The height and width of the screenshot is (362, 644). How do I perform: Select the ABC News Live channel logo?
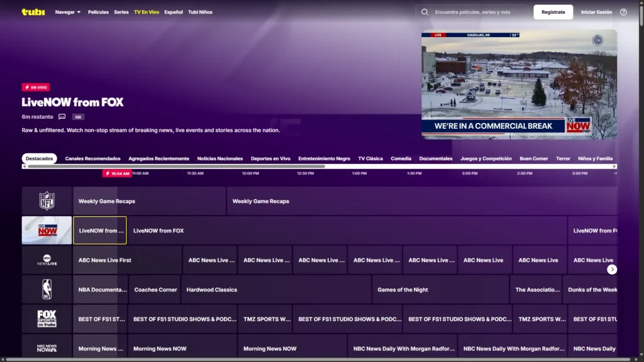coord(47,260)
